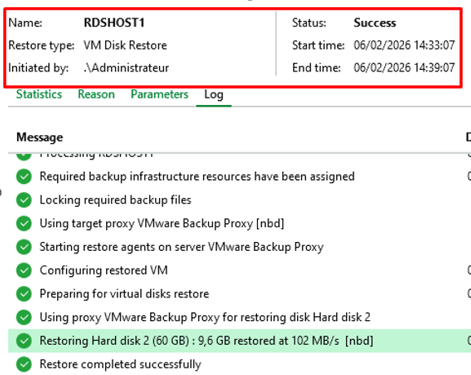Viewport: 471px width, 375px height.
Task: Click the 'Success' status value
Action: pos(375,23)
